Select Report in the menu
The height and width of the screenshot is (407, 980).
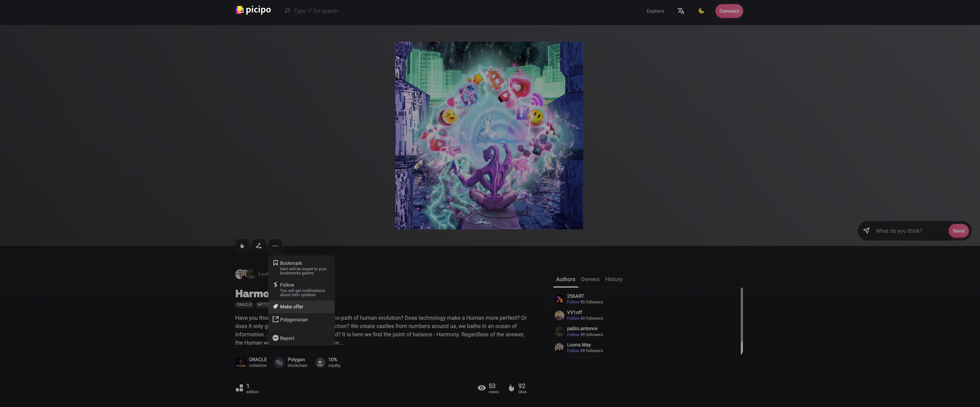pos(301,338)
